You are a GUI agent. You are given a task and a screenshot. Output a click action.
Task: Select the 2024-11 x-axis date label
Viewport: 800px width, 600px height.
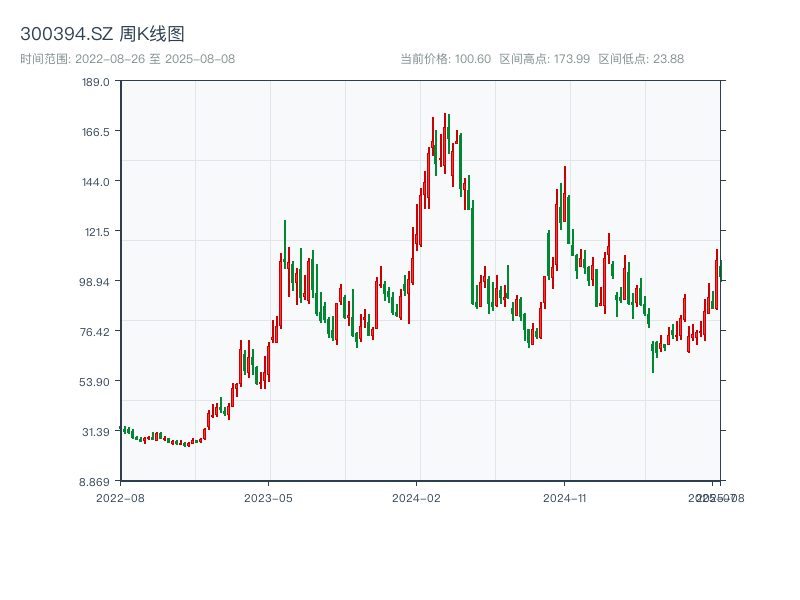(x=566, y=497)
